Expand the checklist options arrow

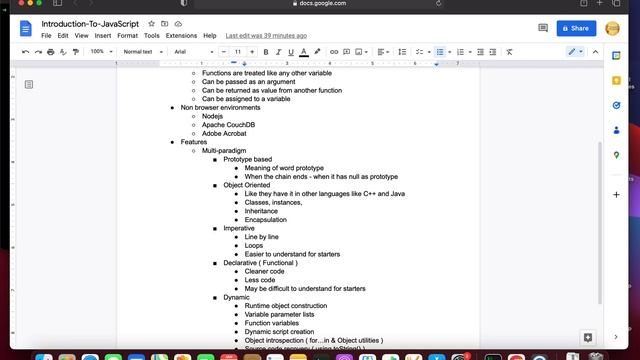(429, 52)
